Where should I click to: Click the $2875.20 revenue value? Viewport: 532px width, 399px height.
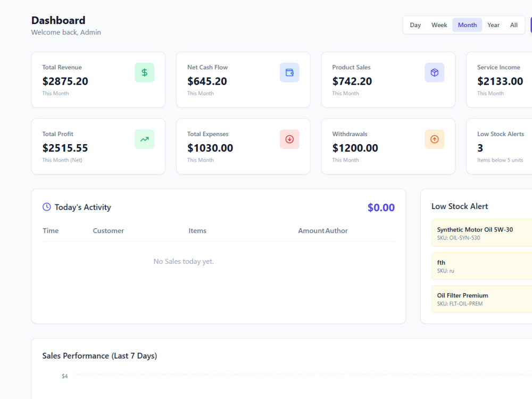(65, 81)
